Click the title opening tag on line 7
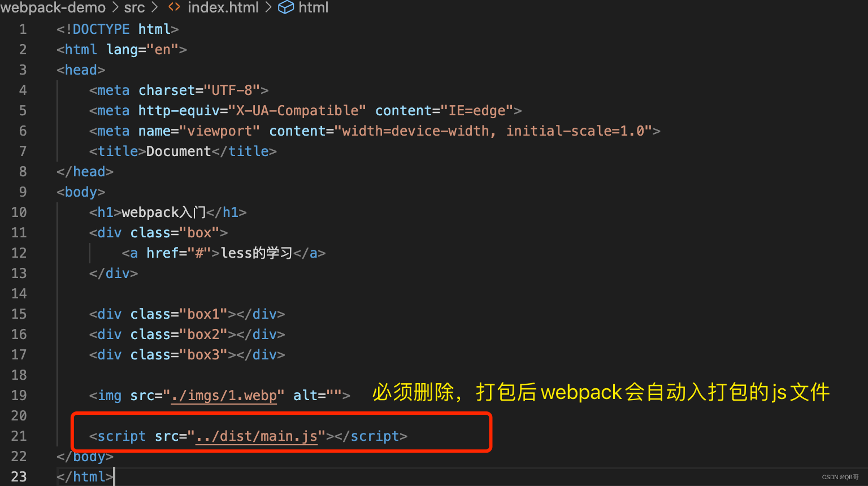868x486 pixels. [x=118, y=151]
